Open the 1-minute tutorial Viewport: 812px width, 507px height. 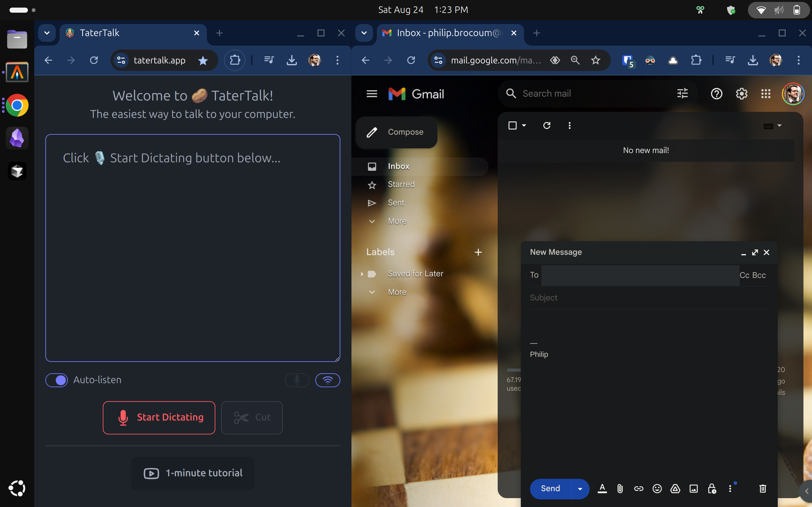tap(193, 473)
